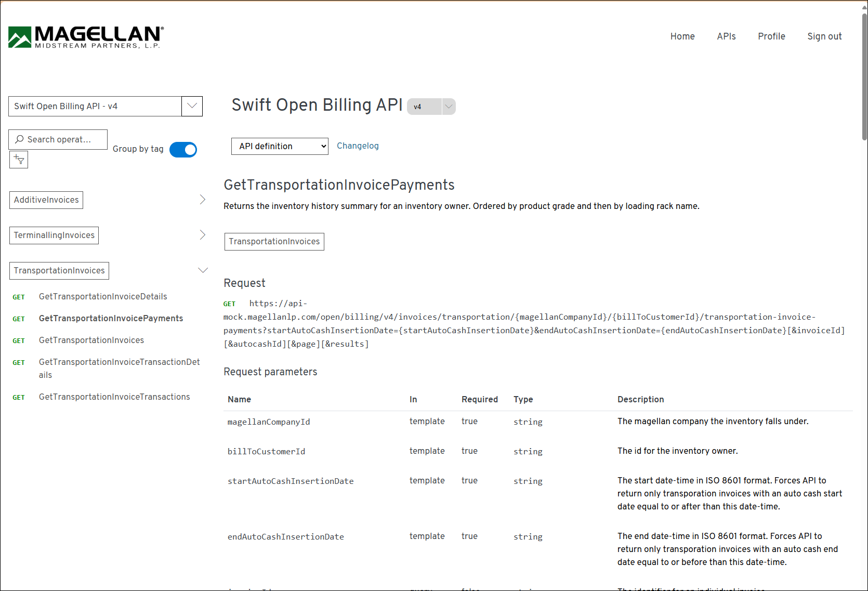Open the API definition dropdown
868x591 pixels.
click(279, 146)
